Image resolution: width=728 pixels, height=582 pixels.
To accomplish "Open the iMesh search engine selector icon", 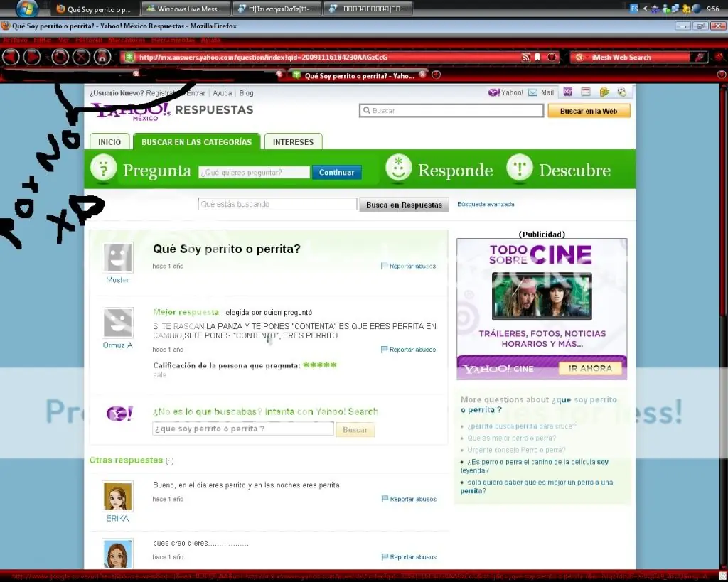I will coord(579,57).
